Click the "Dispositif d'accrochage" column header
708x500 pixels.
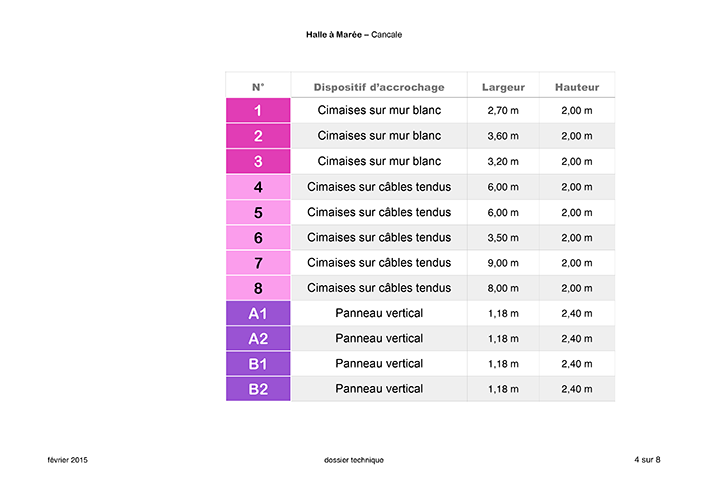tap(379, 87)
